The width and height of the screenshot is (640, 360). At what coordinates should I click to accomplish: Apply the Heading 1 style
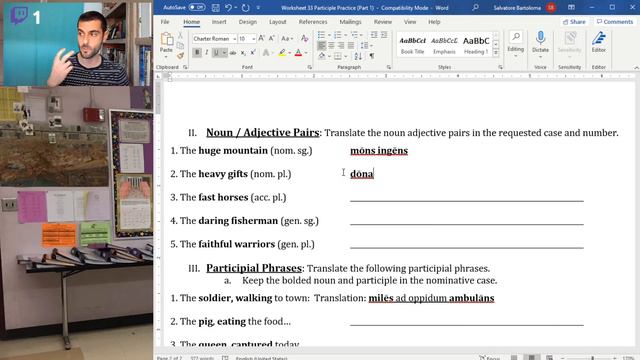pyautogui.click(x=476, y=45)
